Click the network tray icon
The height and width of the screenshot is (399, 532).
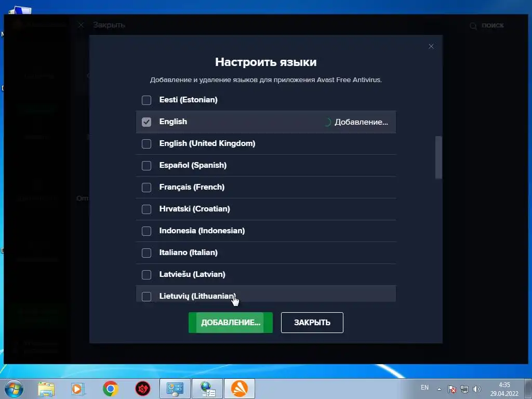pyautogui.click(x=464, y=389)
